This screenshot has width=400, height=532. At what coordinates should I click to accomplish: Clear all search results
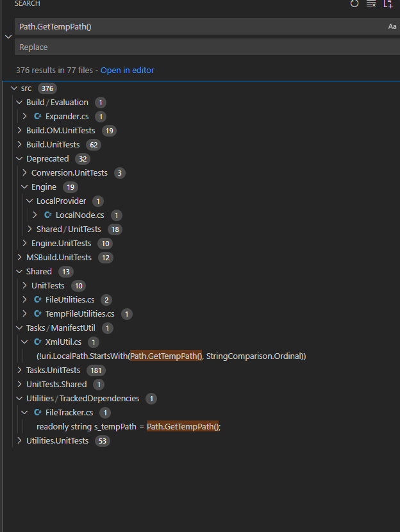point(371,4)
